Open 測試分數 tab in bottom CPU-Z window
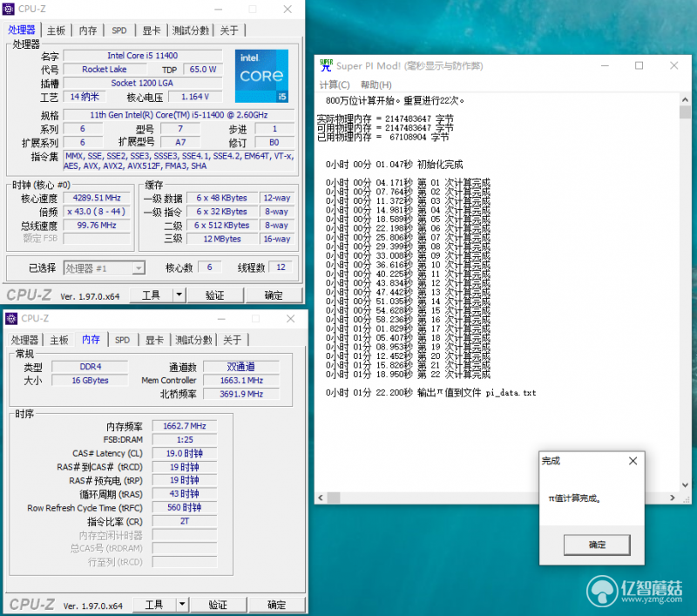 193,340
